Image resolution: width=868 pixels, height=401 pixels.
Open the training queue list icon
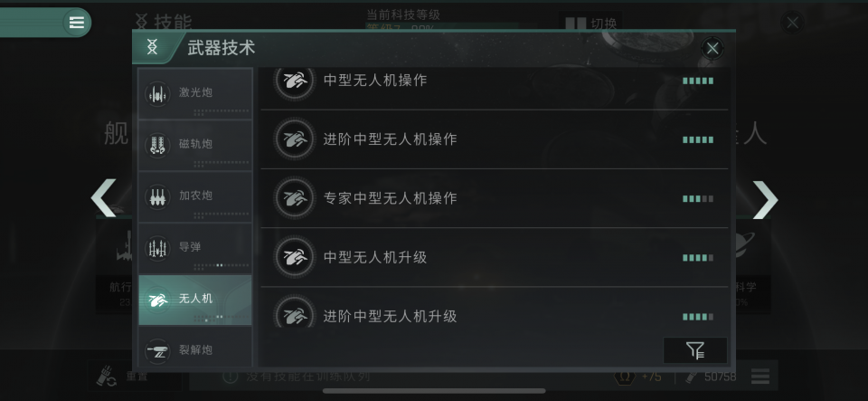click(760, 377)
